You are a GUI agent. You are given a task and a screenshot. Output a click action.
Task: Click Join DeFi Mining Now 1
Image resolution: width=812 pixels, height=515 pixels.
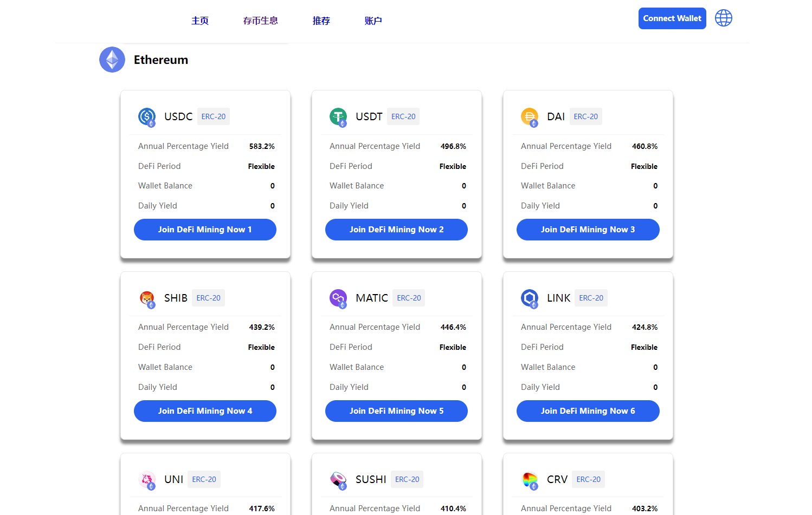point(205,230)
